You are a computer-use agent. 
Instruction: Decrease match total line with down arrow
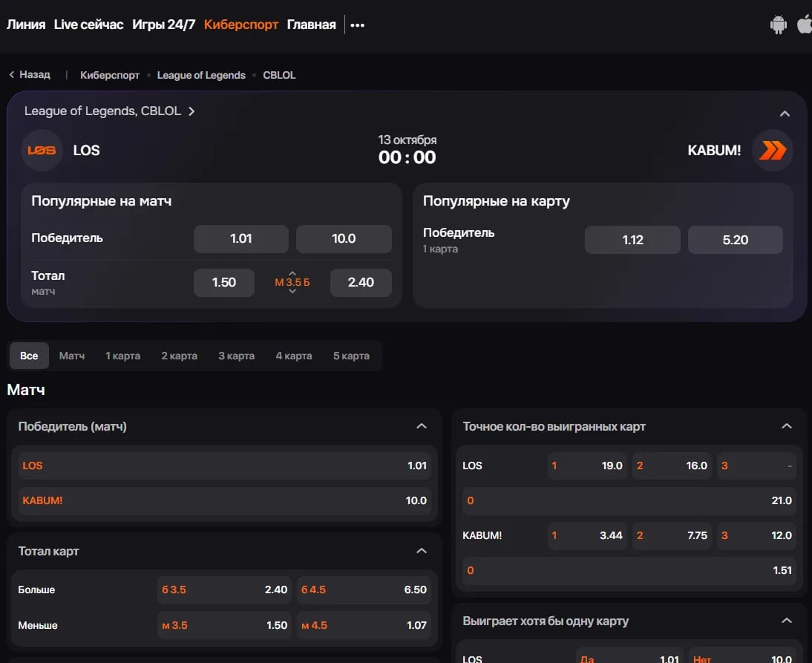(292, 292)
